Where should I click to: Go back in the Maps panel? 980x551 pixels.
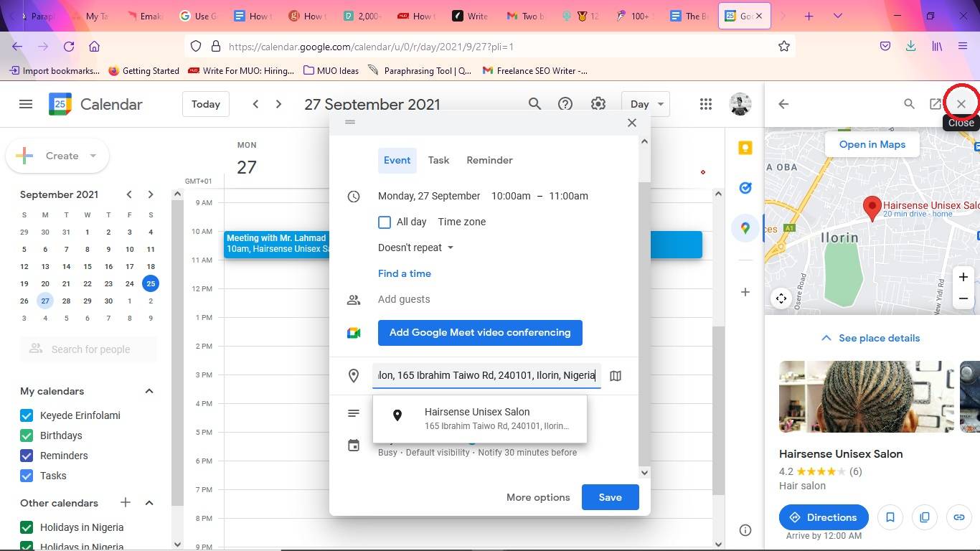tap(783, 104)
